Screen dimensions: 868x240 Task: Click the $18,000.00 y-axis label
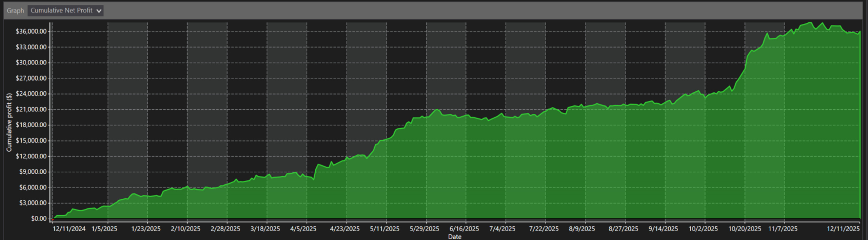(31, 125)
